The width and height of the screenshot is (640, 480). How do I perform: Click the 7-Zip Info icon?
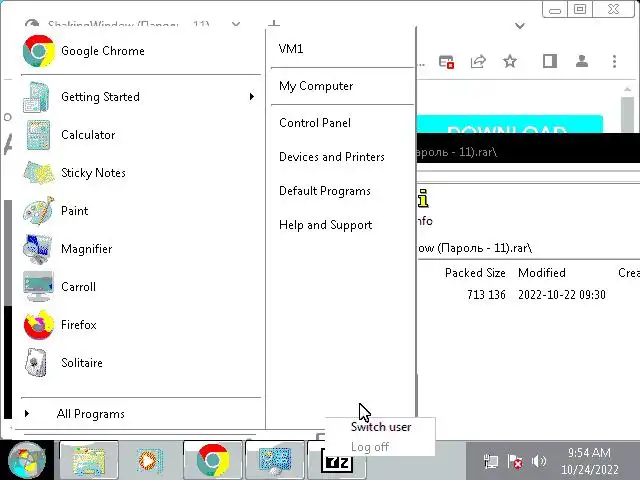click(424, 198)
